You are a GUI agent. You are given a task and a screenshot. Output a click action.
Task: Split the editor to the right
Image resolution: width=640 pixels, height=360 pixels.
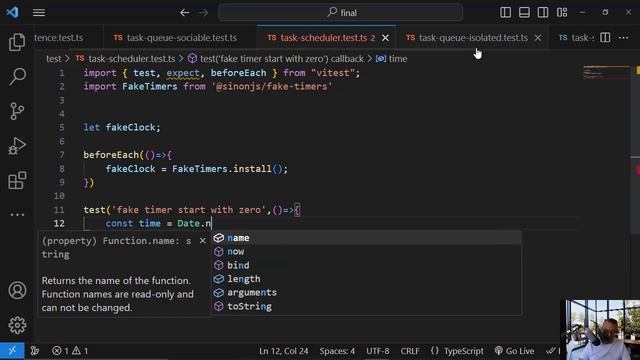tap(605, 38)
